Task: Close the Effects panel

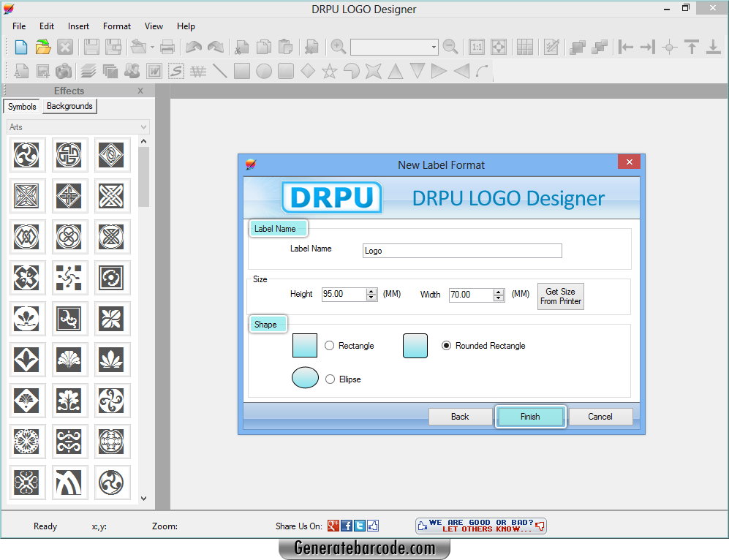Action: 140,91
